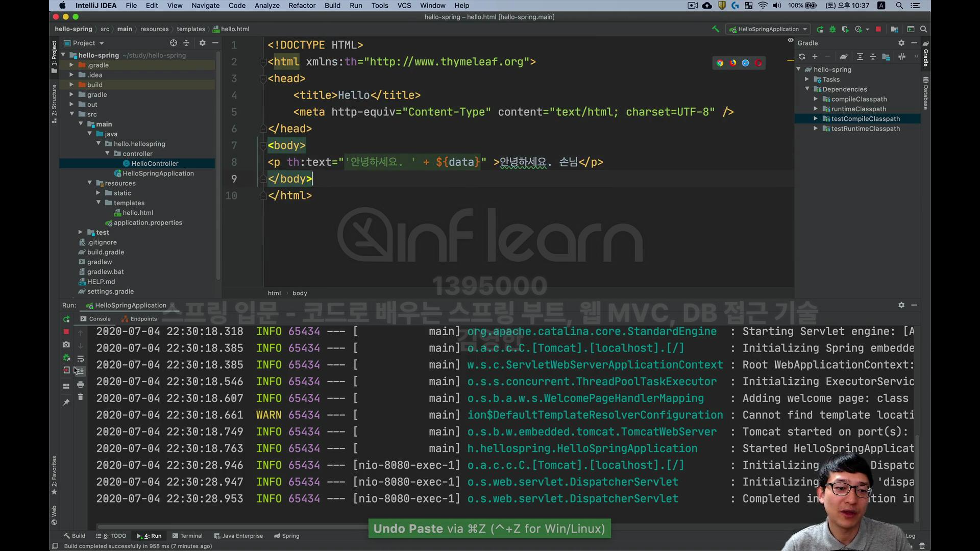Screen dimensions: 980x551
Task: Clear console output with the trash icon
Action: (80, 397)
